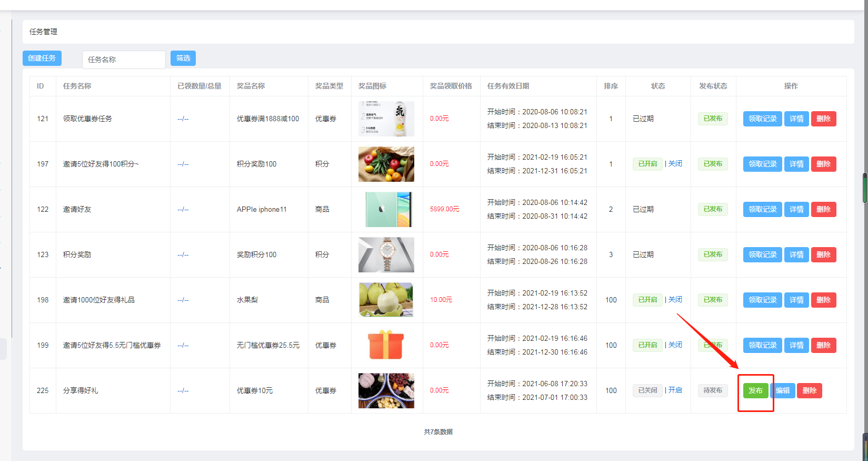The width and height of the screenshot is (868, 461).
Task: Close task 198 via 关闭 link
Action: pyautogui.click(x=675, y=300)
